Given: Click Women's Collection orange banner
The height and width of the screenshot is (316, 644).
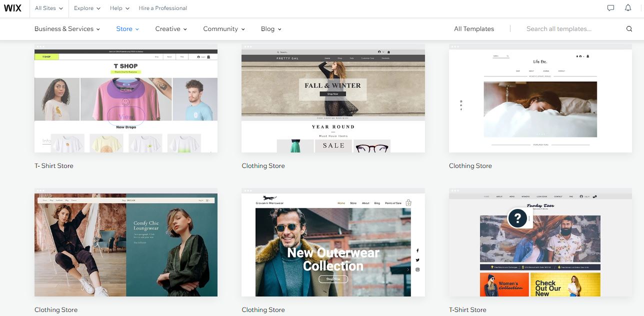Looking at the screenshot, I should pyautogui.click(x=504, y=284).
